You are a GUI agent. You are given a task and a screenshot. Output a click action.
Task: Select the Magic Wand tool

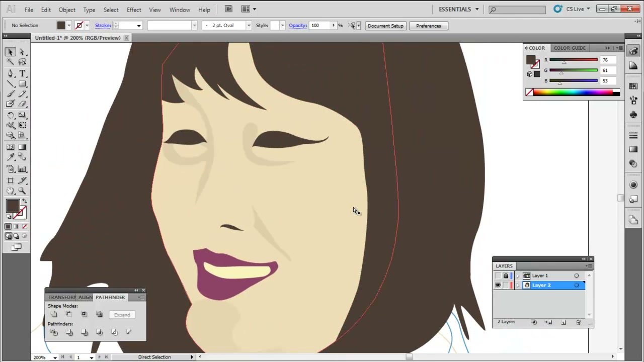[x=10, y=62]
